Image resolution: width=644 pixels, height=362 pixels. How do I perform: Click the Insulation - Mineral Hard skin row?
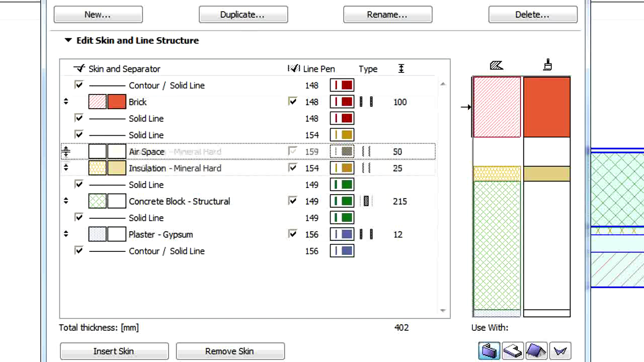175,168
